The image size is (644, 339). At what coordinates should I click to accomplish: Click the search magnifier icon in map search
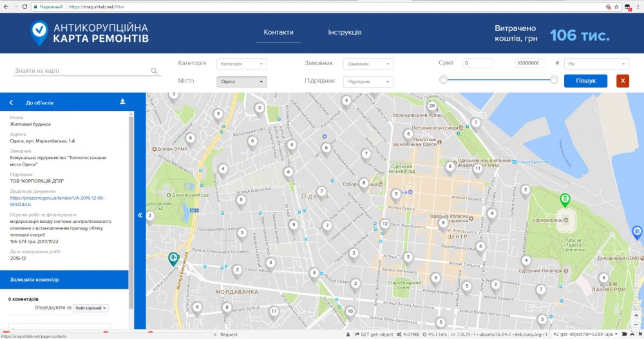point(155,72)
